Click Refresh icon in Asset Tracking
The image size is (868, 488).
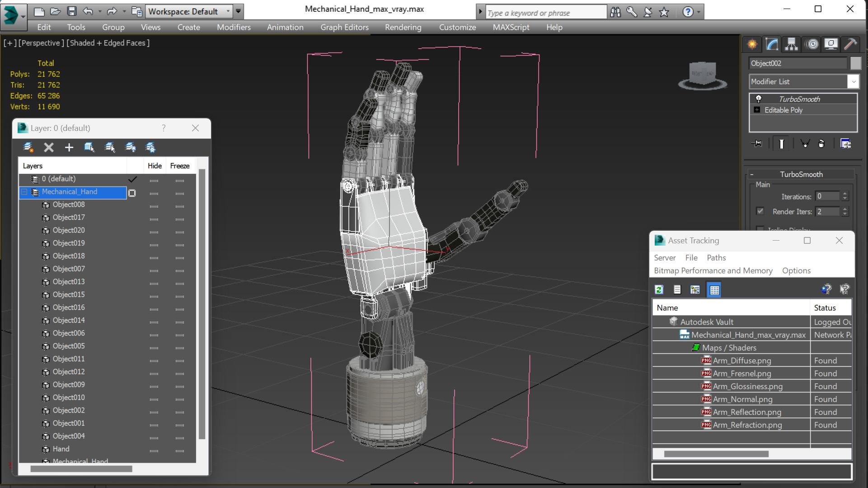pos(659,290)
